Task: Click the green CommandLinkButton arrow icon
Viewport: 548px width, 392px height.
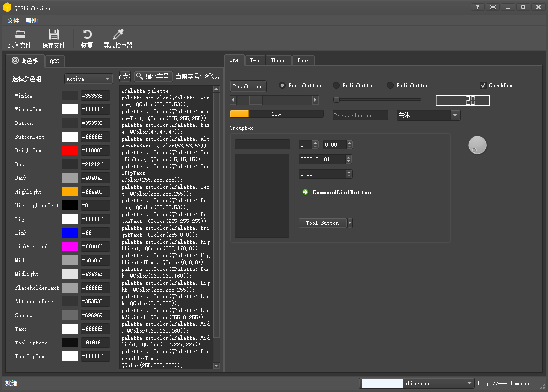Action: click(305, 192)
